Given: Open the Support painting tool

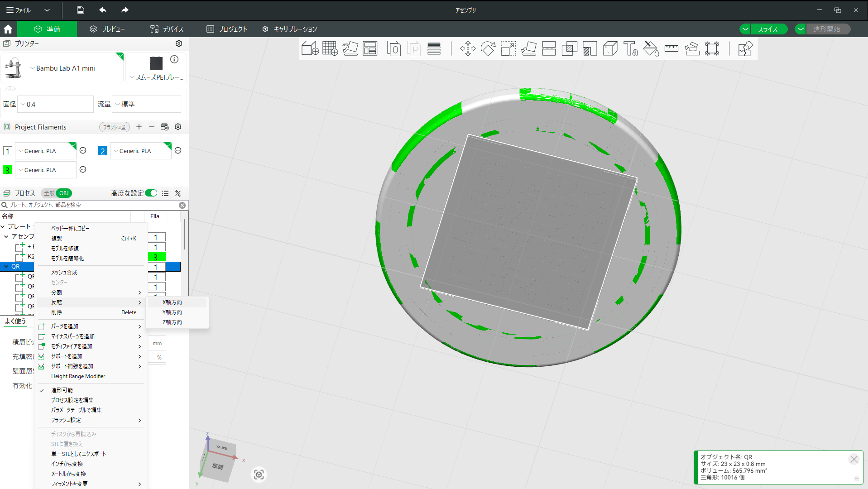Looking at the screenshot, I should [x=590, y=48].
